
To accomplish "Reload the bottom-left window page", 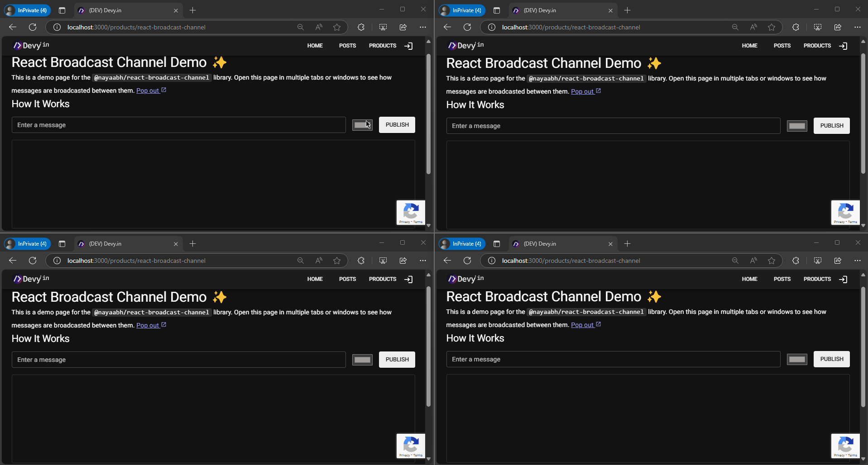I will click(33, 261).
